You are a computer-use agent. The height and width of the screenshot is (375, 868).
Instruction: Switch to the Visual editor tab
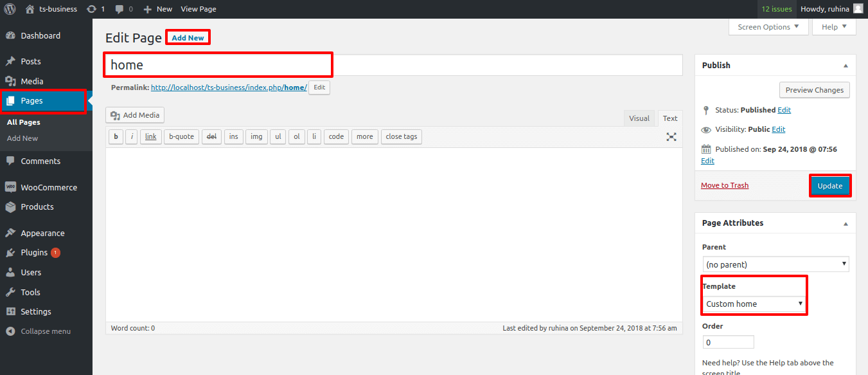click(639, 118)
